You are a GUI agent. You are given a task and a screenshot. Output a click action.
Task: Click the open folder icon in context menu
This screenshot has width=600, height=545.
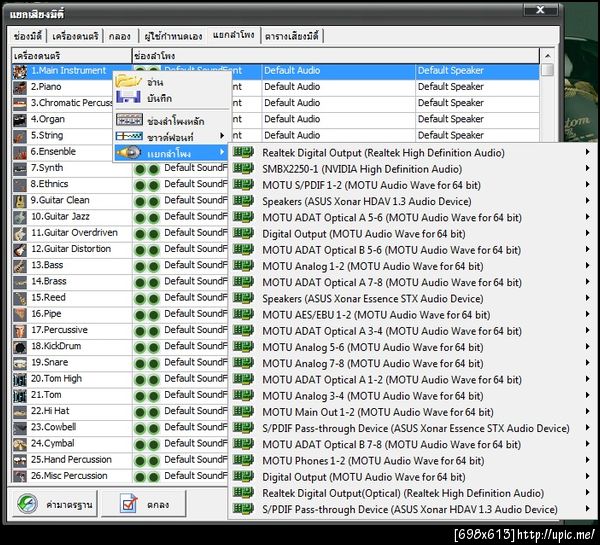tap(129, 81)
